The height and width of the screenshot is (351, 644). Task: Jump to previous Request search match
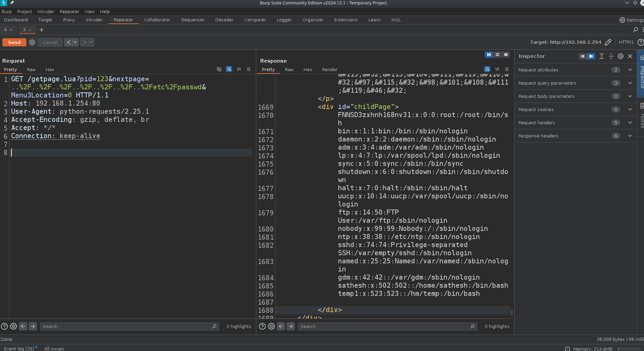tap(23, 326)
